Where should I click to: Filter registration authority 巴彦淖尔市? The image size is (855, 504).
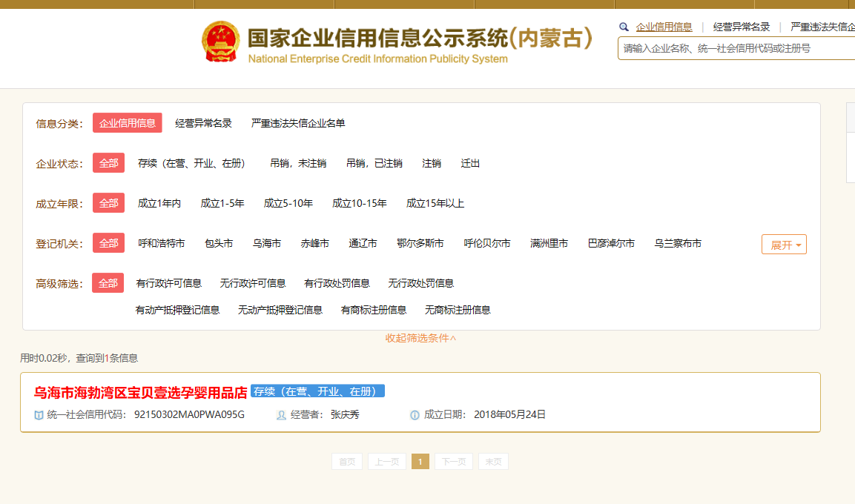(611, 244)
